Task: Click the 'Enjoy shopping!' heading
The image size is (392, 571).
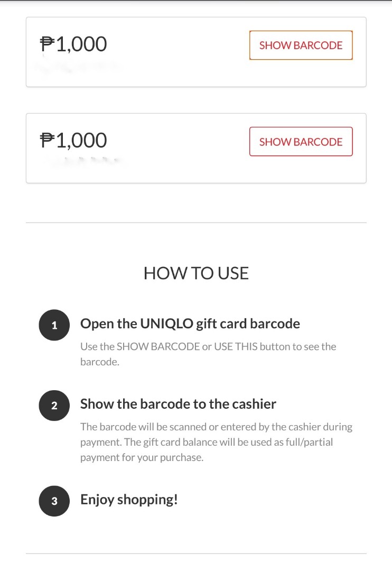Action: (x=129, y=499)
